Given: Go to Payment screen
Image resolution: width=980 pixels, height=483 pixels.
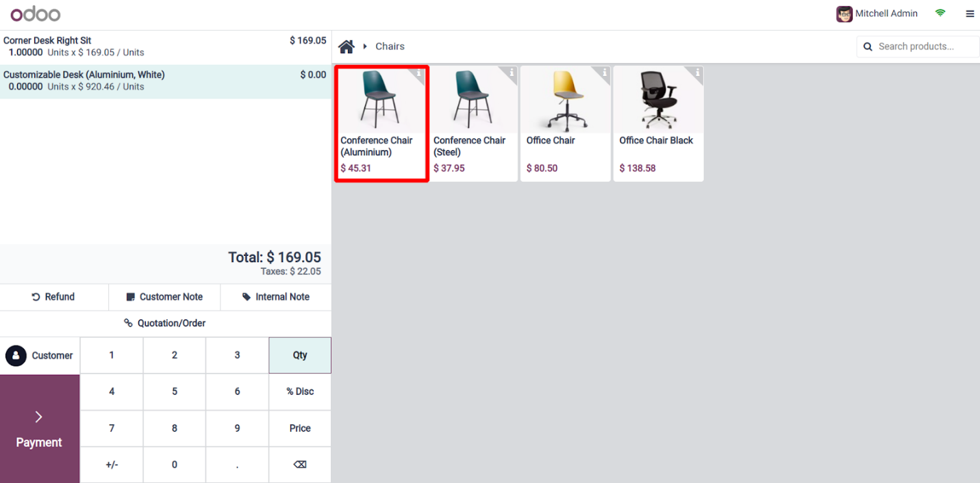Looking at the screenshot, I should tap(40, 429).
